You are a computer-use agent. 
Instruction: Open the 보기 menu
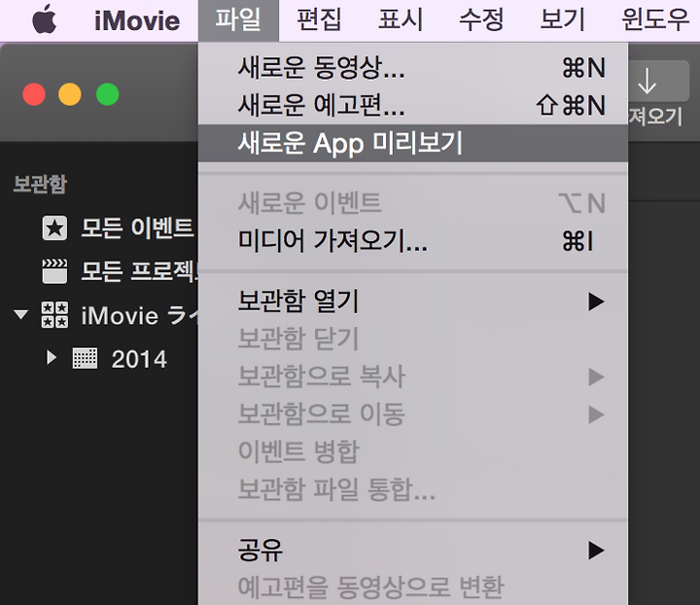[x=563, y=20]
